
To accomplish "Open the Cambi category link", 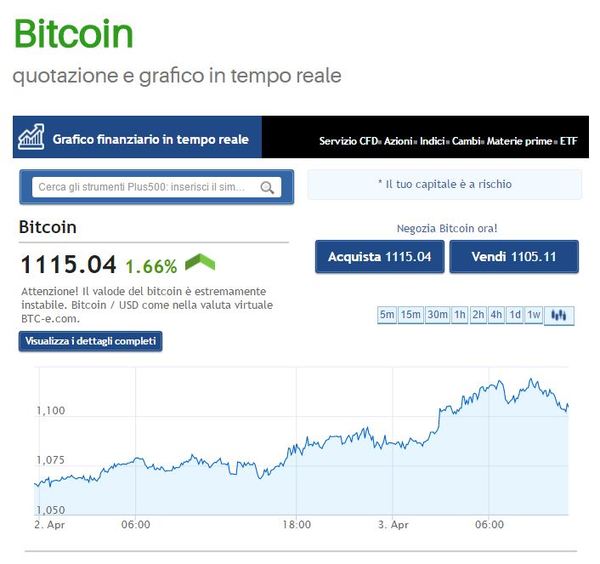I will (x=466, y=141).
